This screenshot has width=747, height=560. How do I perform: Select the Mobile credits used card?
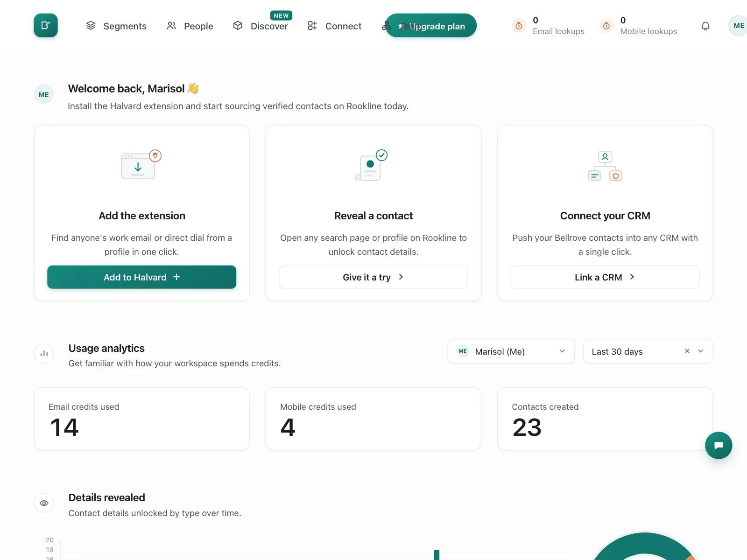click(373, 419)
